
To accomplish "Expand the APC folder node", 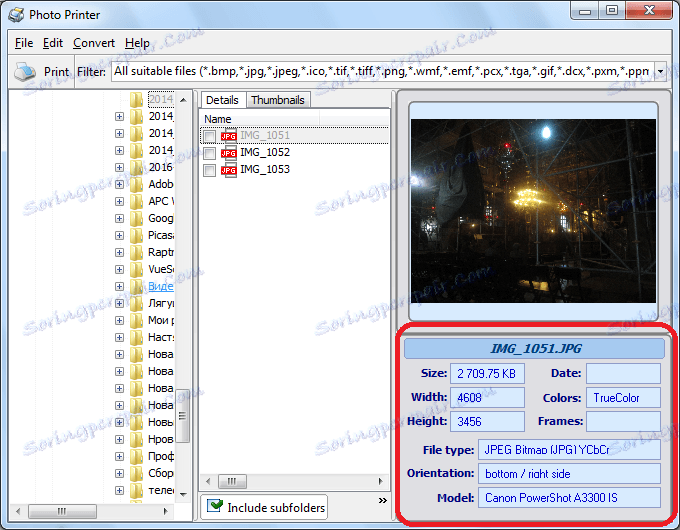I will click(119, 202).
